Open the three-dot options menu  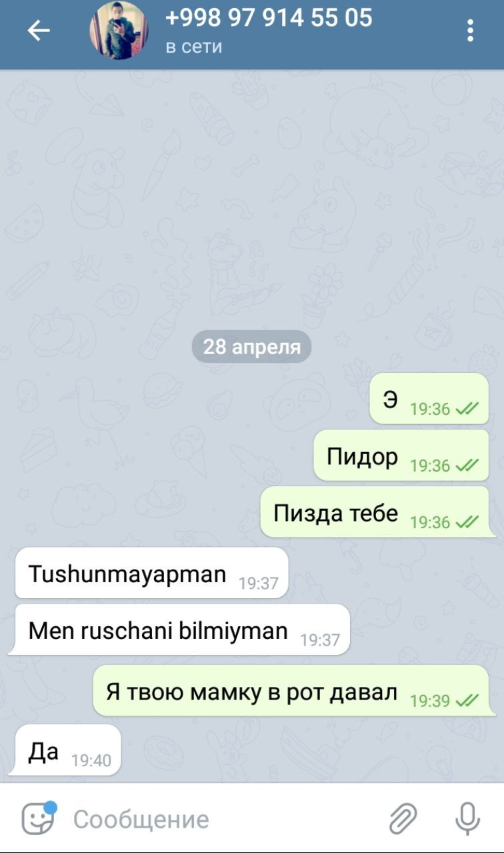coord(470,31)
